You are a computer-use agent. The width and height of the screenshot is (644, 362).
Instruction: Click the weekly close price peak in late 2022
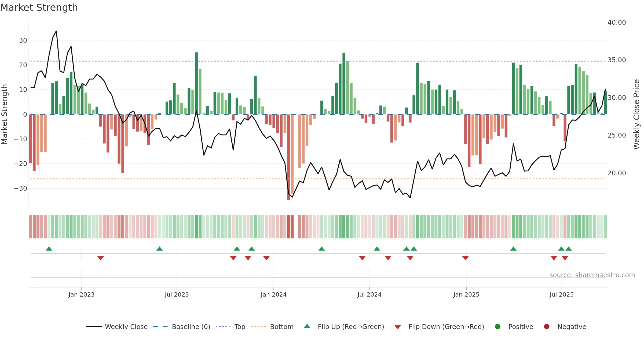click(x=56, y=31)
